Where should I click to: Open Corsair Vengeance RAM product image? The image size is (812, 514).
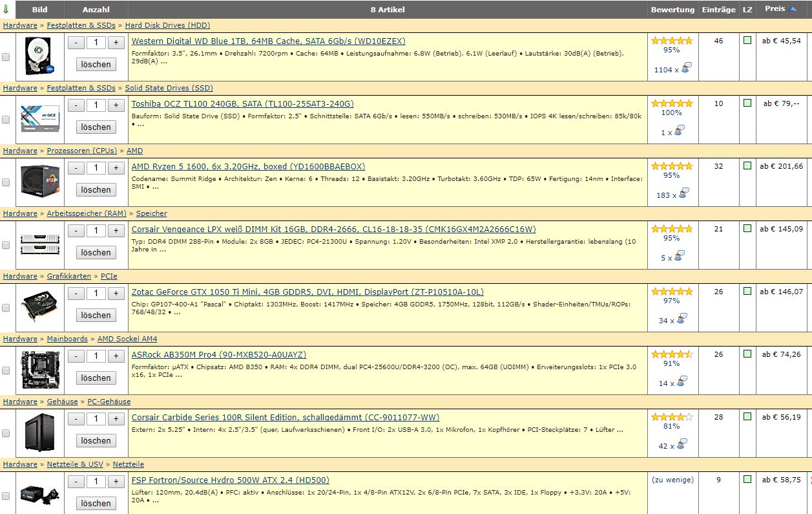tap(40, 244)
